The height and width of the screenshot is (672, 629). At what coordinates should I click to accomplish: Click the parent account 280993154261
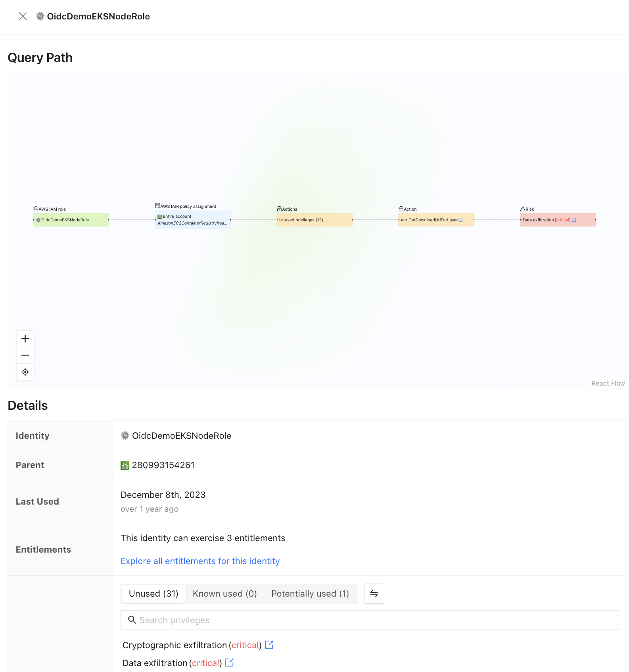tap(163, 465)
